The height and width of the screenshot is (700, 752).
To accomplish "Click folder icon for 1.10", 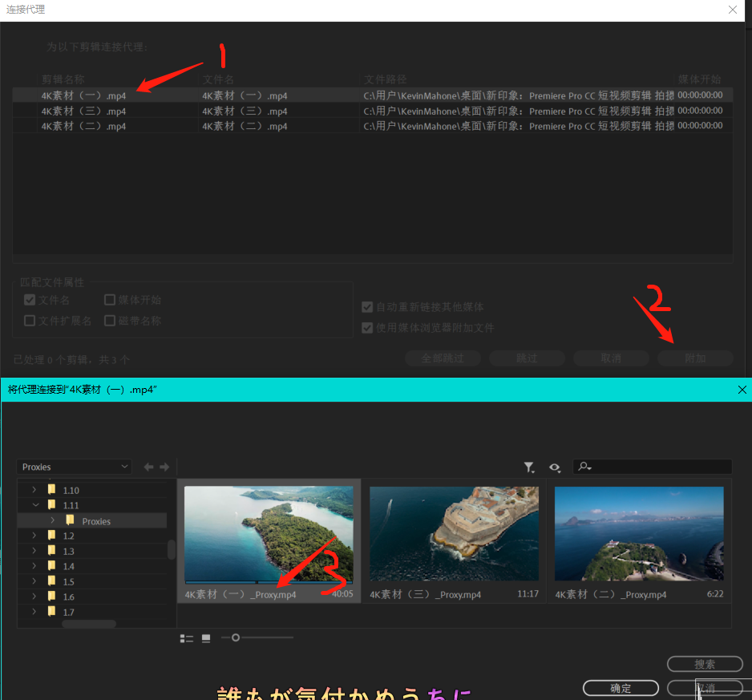I will click(x=52, y=489).
